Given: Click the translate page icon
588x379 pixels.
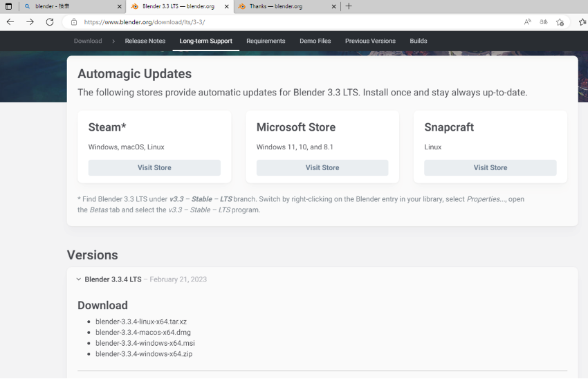Looking at the screenshot, I should [543, 22].
